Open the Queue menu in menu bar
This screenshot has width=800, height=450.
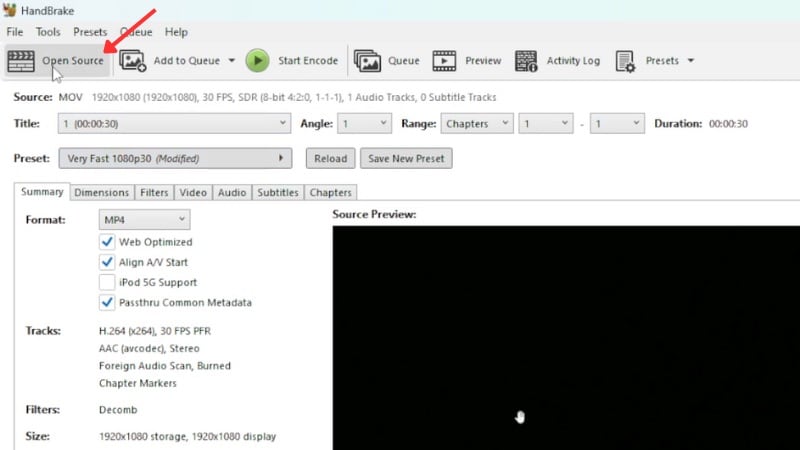(x=136, y=32)
